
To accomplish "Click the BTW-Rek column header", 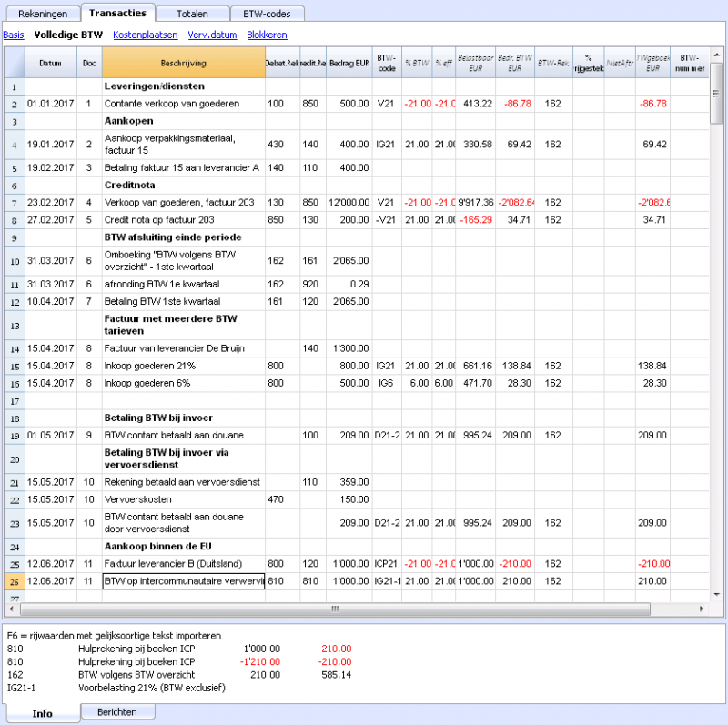I will (553, 63).
